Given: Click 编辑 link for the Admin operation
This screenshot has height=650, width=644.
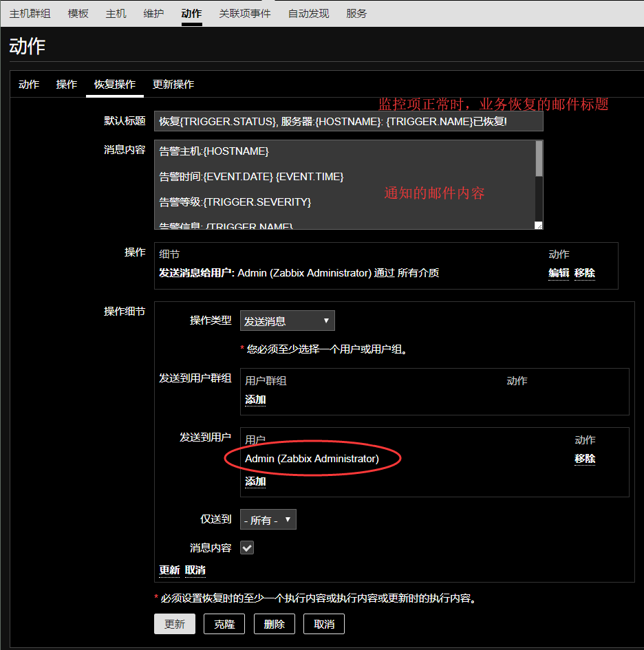Looking at the screenshot, I should pyautogui.click(x=559, y=273).
